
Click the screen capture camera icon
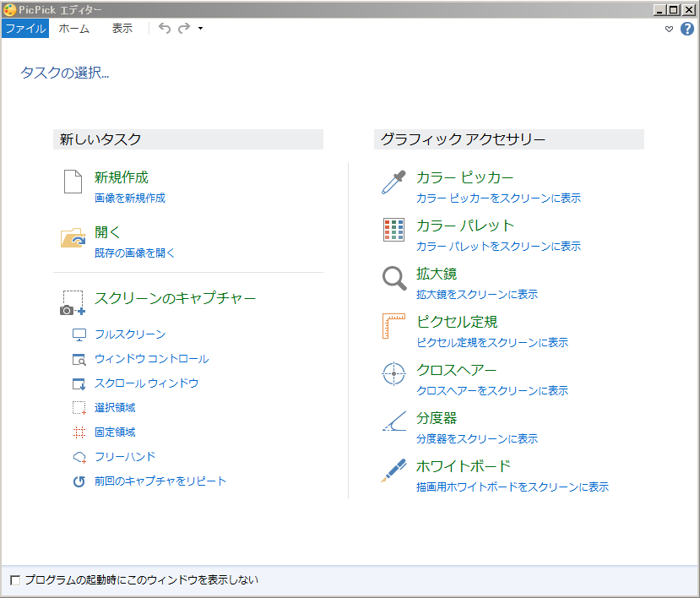tap(73, 302)
